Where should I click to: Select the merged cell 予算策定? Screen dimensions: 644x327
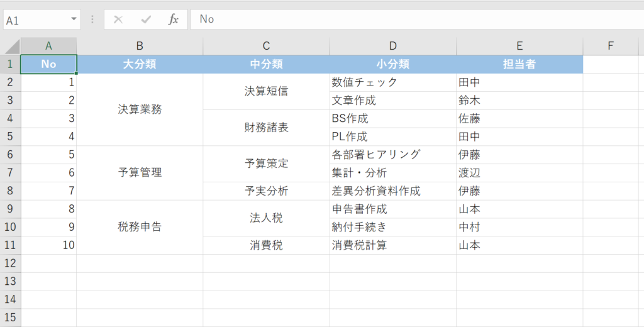point(266,164)
